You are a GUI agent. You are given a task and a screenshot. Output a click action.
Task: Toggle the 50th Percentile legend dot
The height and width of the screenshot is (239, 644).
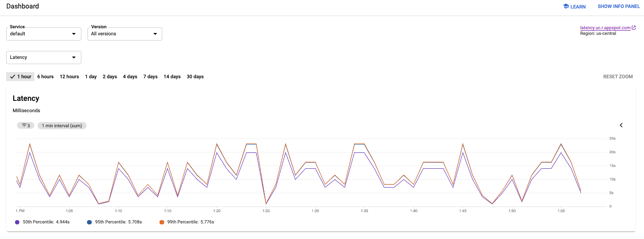(x=17, y=222)
